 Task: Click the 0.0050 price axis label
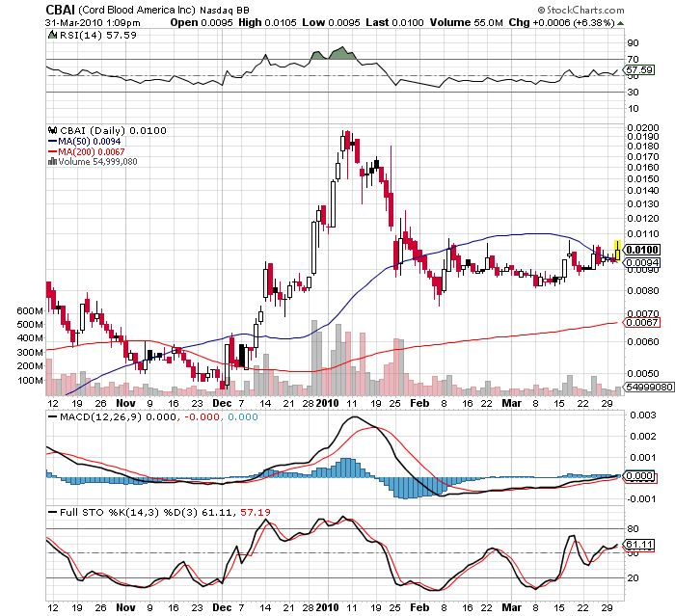pos(643,374)
